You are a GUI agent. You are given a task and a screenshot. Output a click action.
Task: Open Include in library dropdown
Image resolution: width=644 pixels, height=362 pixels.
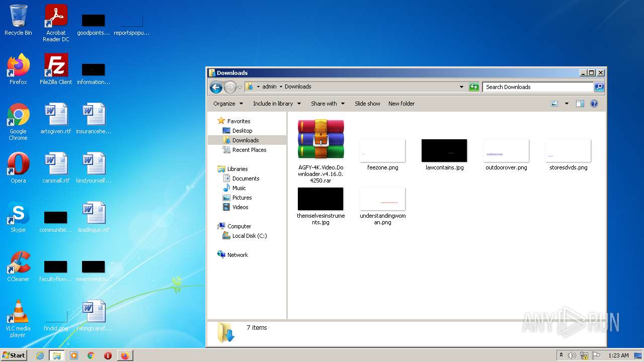[x=277, y=104]
